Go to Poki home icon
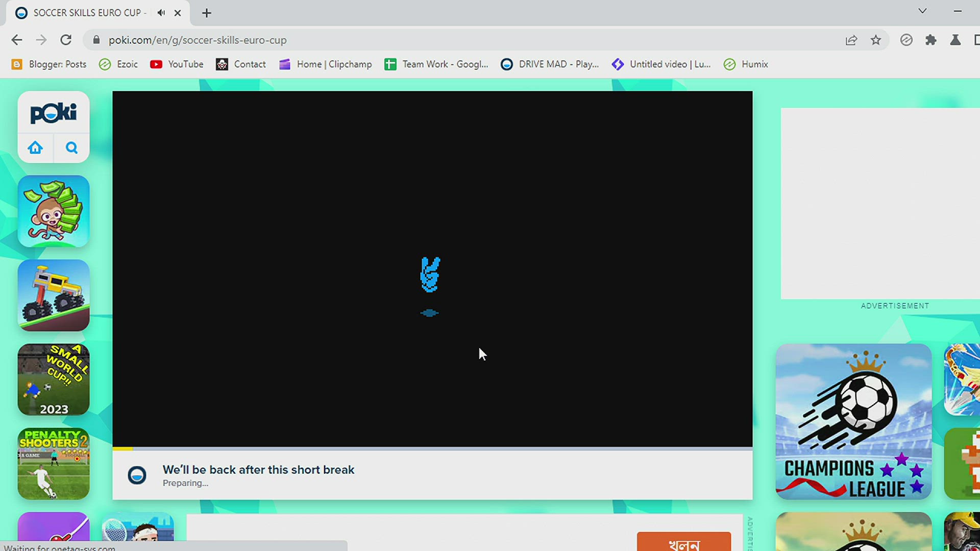Viewport: 980px width, 551px height. (x=35, y=148)
